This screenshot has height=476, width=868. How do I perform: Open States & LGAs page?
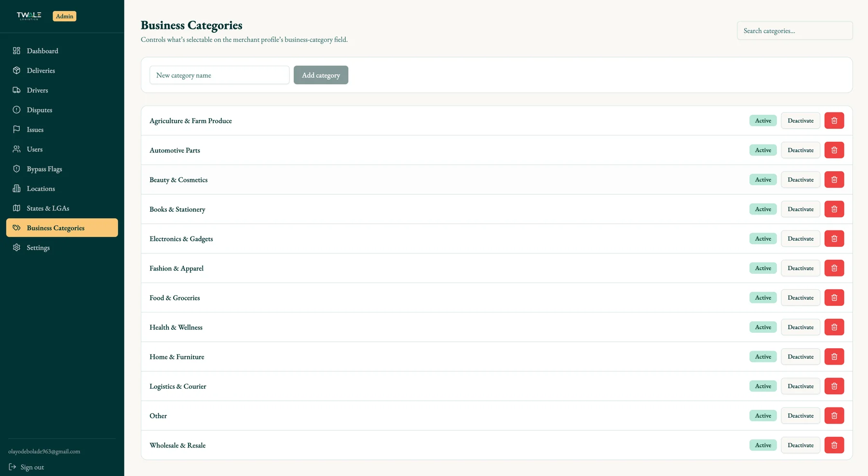[x=62, y=208]
